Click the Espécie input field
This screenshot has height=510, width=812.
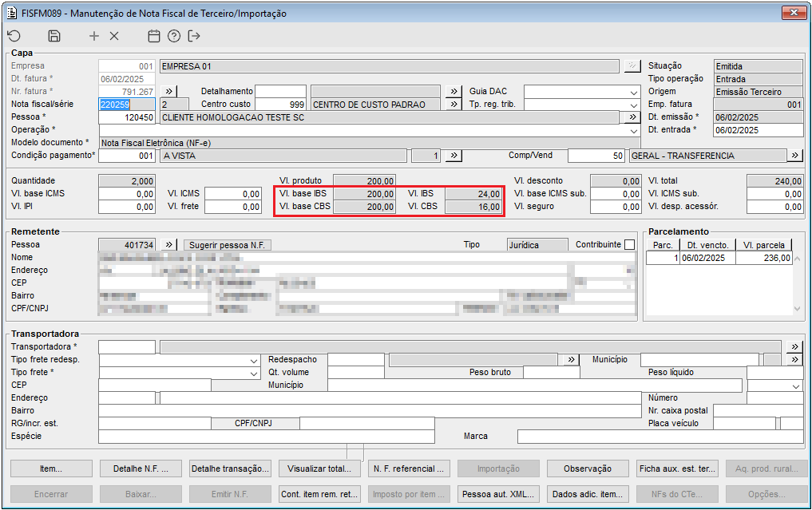point(266,437)
